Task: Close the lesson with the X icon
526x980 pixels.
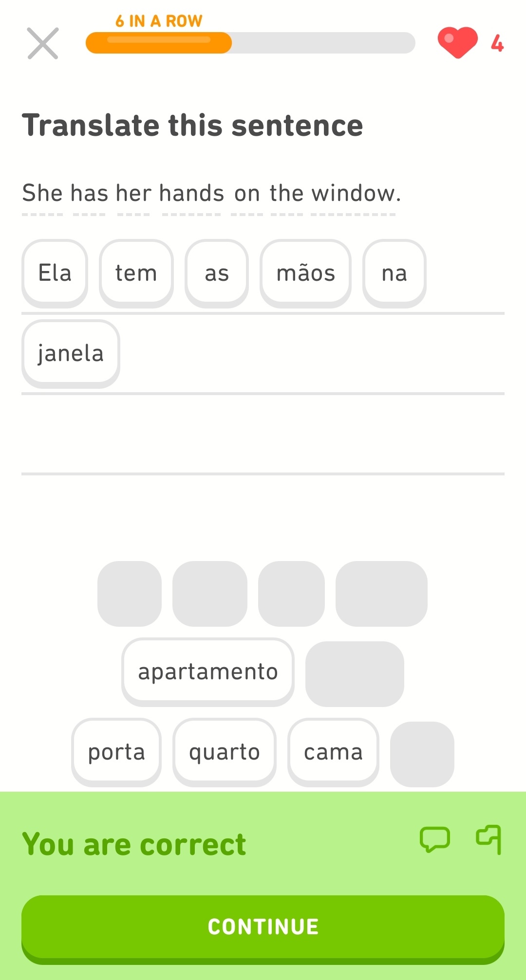Action: coord(43,43)
